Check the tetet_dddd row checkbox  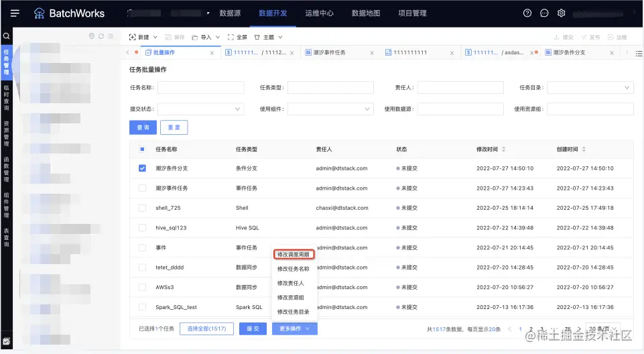[142, 268]
